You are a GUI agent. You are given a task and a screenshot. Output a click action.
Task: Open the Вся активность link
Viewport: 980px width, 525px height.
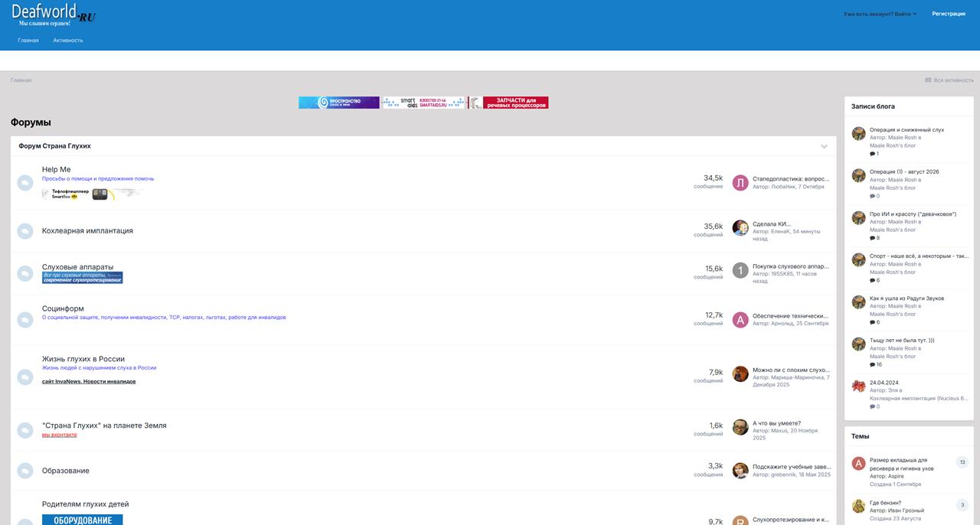[x=949, y=80]
